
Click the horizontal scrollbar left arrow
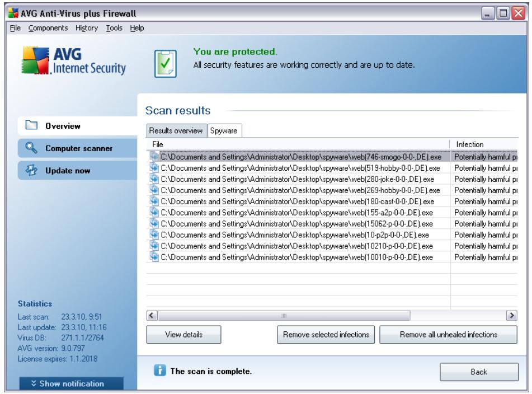[152, 316]
